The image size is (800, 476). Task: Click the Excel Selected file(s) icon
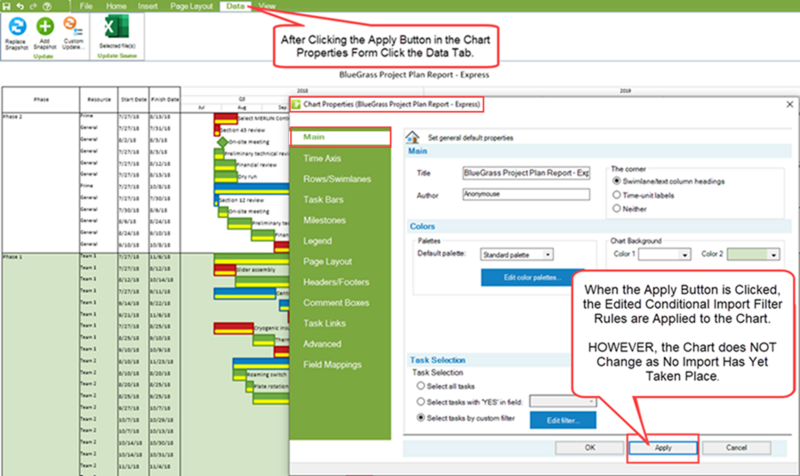click(x=116, y=27)
